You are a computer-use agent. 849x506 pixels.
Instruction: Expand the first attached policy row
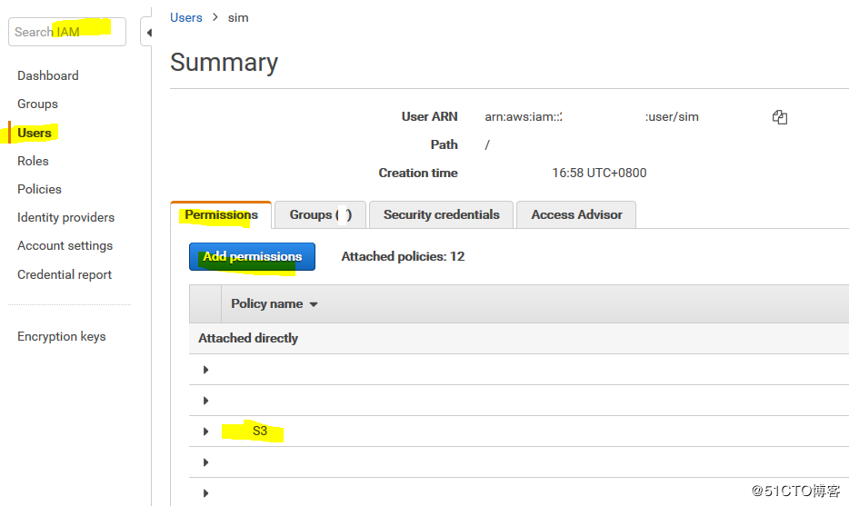coord(206,370)
